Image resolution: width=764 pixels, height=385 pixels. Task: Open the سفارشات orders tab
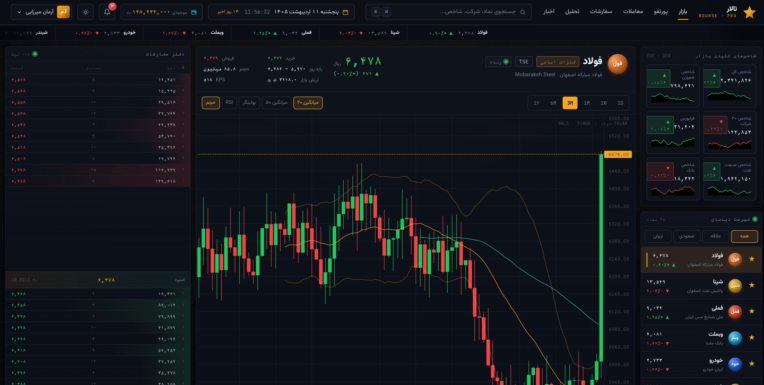601,12
